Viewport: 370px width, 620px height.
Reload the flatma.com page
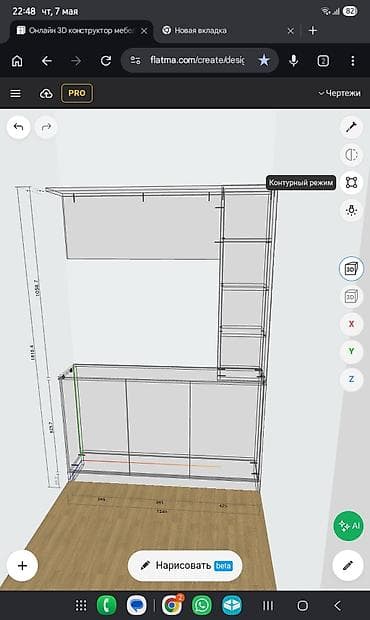tap(106, 61)
